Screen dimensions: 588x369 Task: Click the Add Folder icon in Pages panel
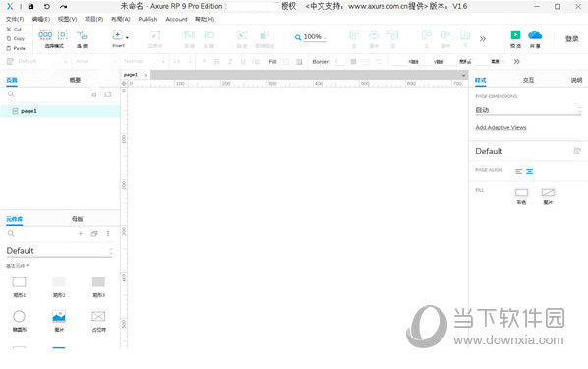pyautogui.click(x=108, y=94)
